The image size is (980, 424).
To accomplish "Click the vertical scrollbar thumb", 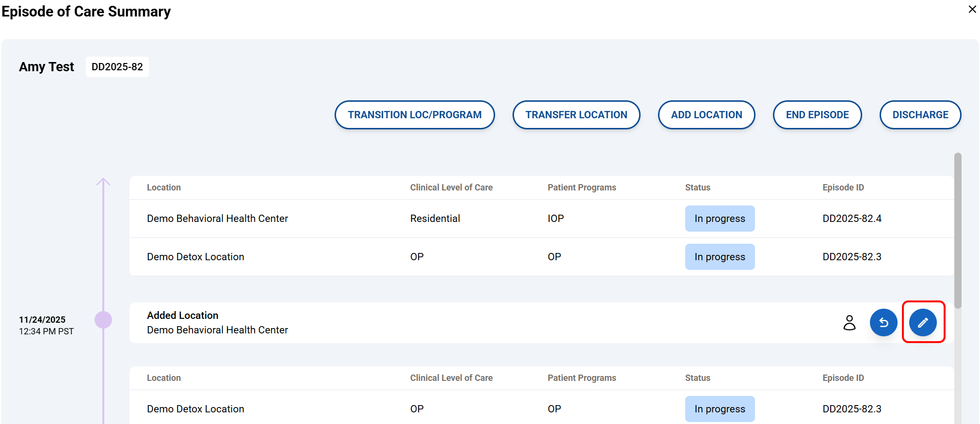I will point(957,230).
